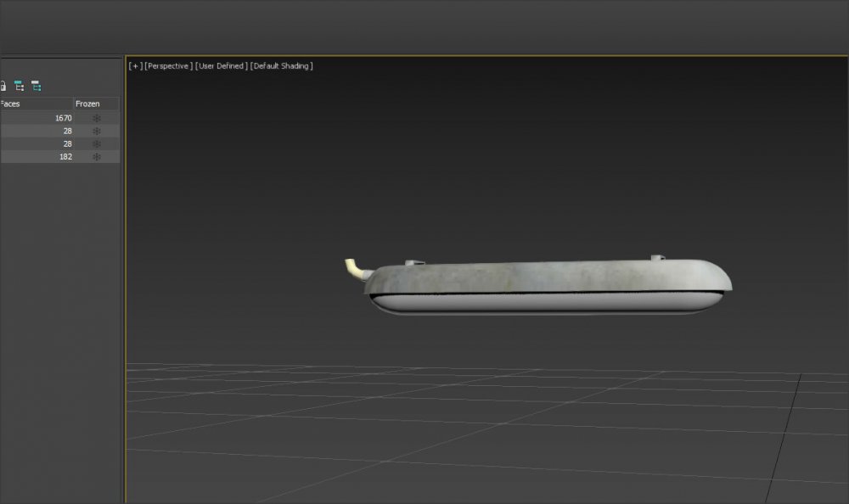The image size is (849, 504).
Task: Click the lock icon in explorer toolbar
Action: coord(3,86)
